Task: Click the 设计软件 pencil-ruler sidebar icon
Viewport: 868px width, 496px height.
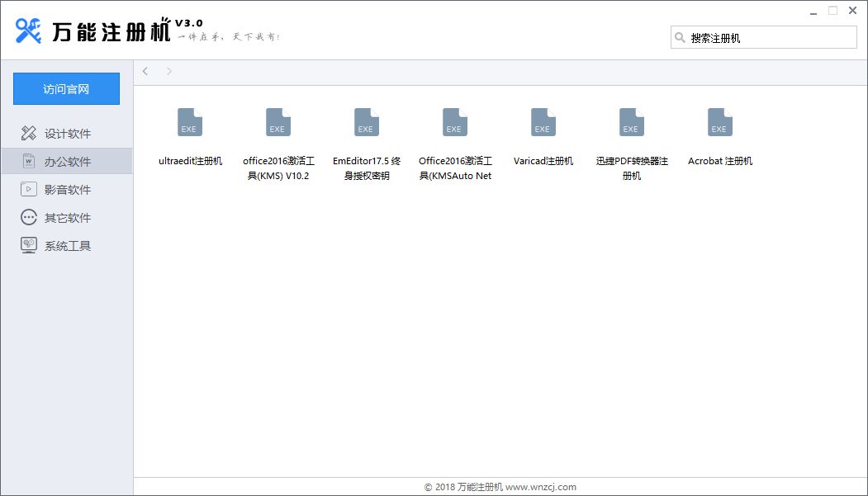Action: (29, 133)
